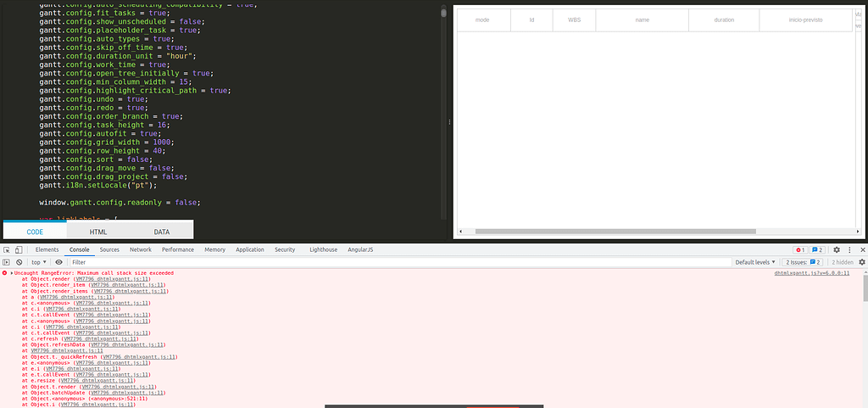Toggle the device toolbar icon
868x408 pixels.
19,249
